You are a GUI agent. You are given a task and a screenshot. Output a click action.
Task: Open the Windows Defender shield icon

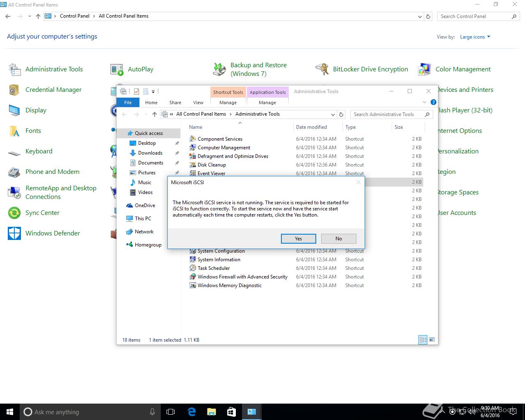pos(15,233)
